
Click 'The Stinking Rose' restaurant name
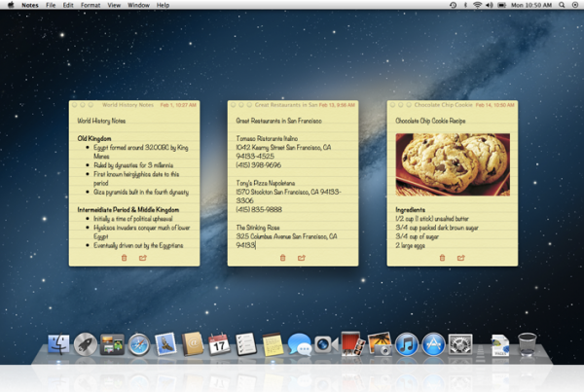(258, 228)
